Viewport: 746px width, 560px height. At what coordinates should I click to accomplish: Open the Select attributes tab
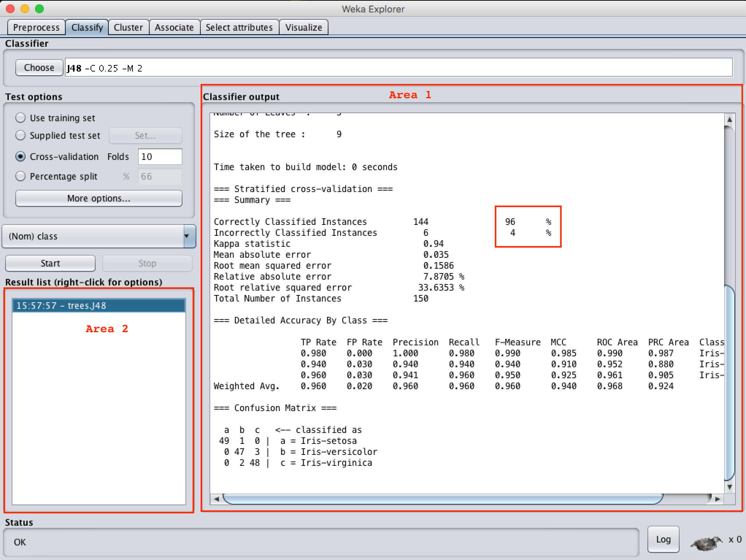click(x=239, y=27)
